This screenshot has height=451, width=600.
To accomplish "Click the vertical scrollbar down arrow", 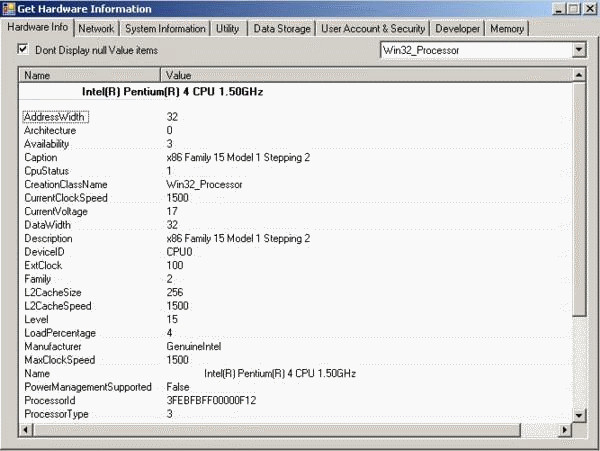I will click(579, 415).
